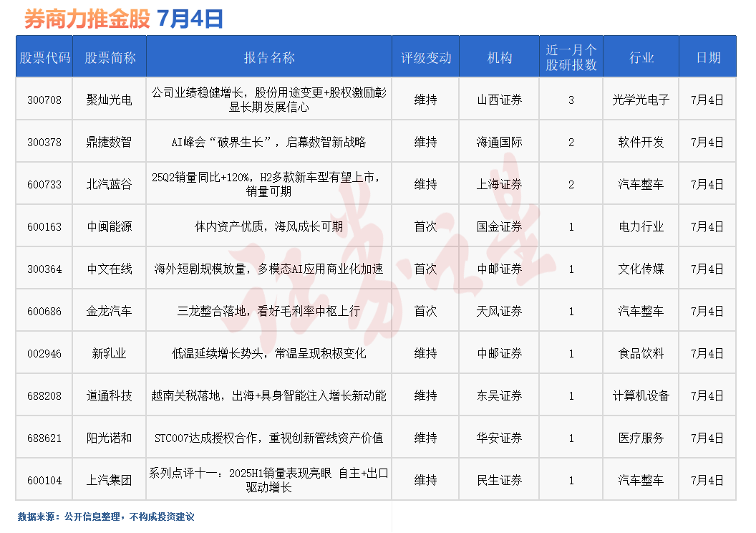
Task: Select 汽车整车 in the 北汽蓝谷 row
Action: point(641,184)
